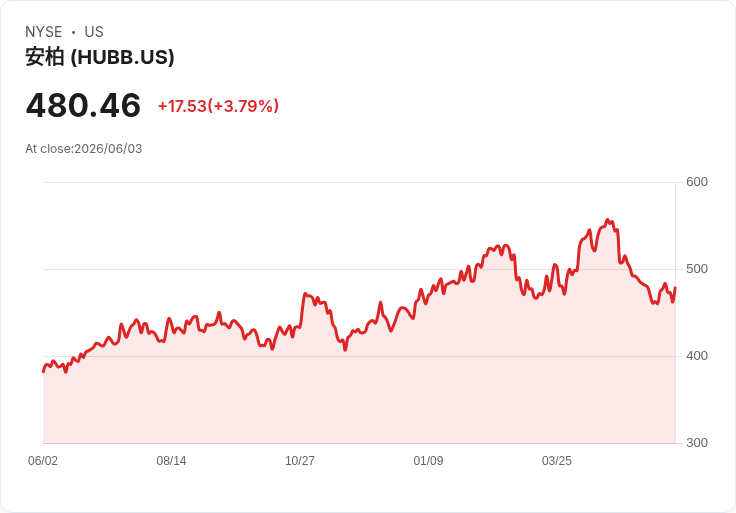Select the 10/27 date on the x-axis
The height and width of the screenshot is (513, 736).
[x=300, y=461]
